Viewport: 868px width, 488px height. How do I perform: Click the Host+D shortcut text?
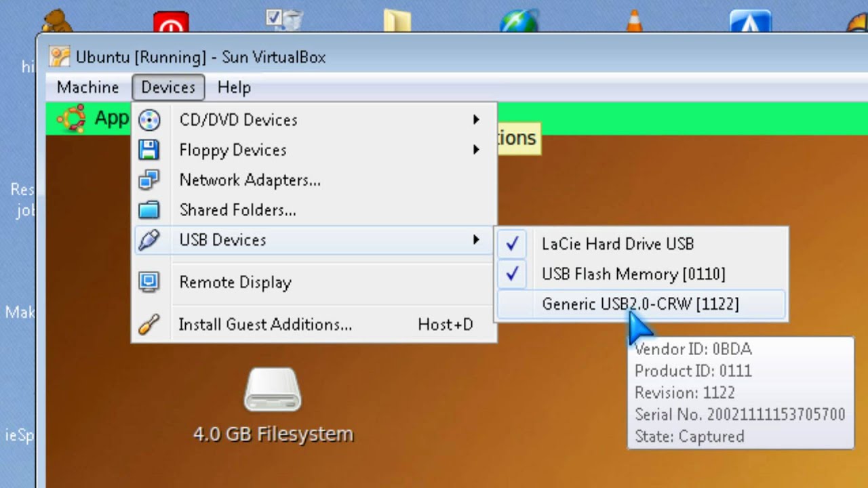click(446, 325)
